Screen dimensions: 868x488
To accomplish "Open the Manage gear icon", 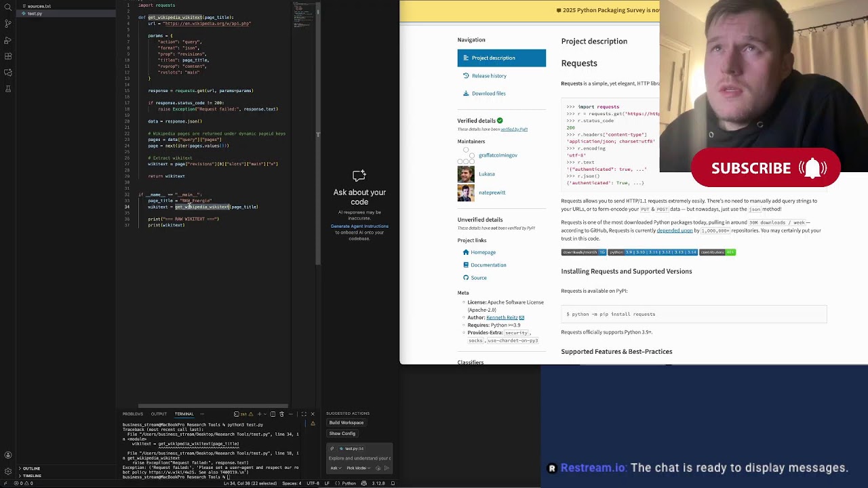I will pos(8,471).
